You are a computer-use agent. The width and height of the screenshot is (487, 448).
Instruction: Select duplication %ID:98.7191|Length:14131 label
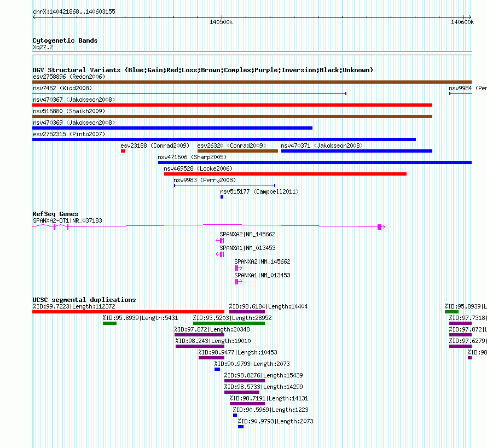[x=269, y=398]
